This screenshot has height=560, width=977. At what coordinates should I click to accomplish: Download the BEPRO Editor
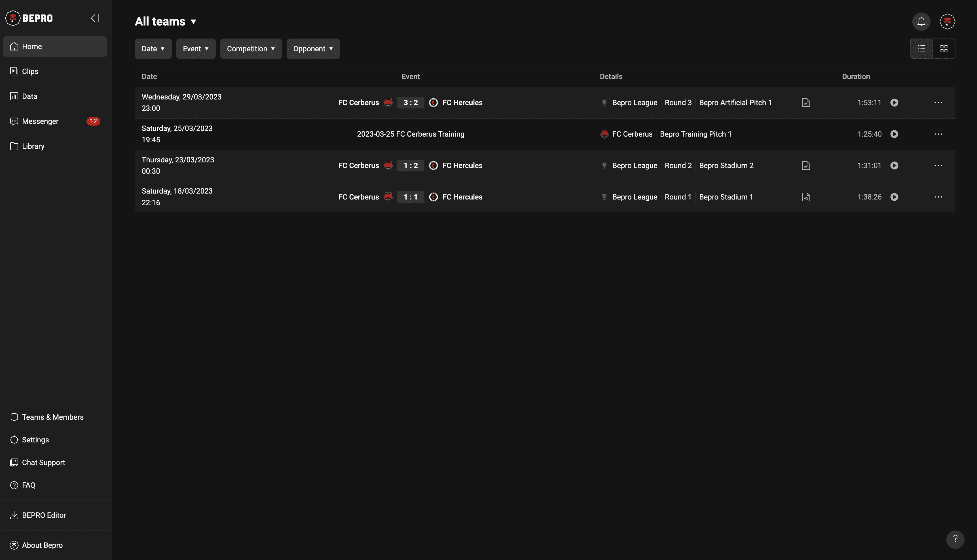(44, 516)
